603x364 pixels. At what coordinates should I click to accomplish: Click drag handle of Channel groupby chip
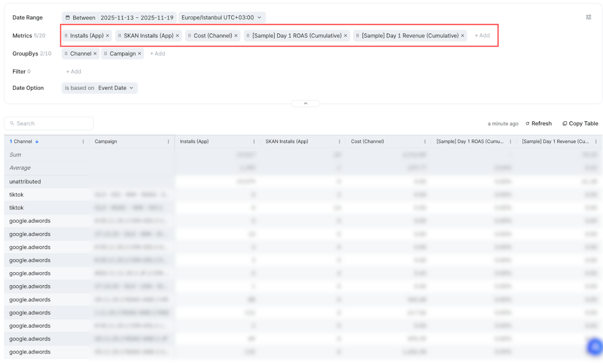click(66, 54)
